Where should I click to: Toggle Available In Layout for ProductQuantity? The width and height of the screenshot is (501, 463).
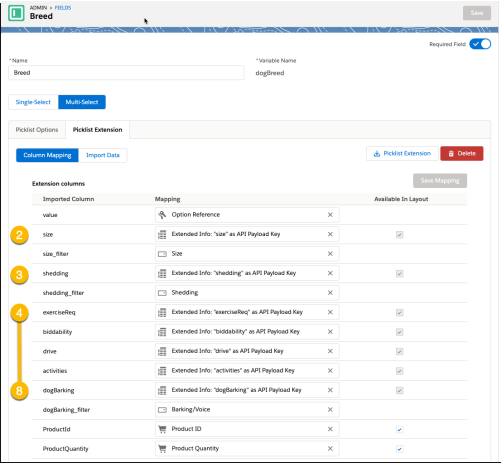click(399, 449)
